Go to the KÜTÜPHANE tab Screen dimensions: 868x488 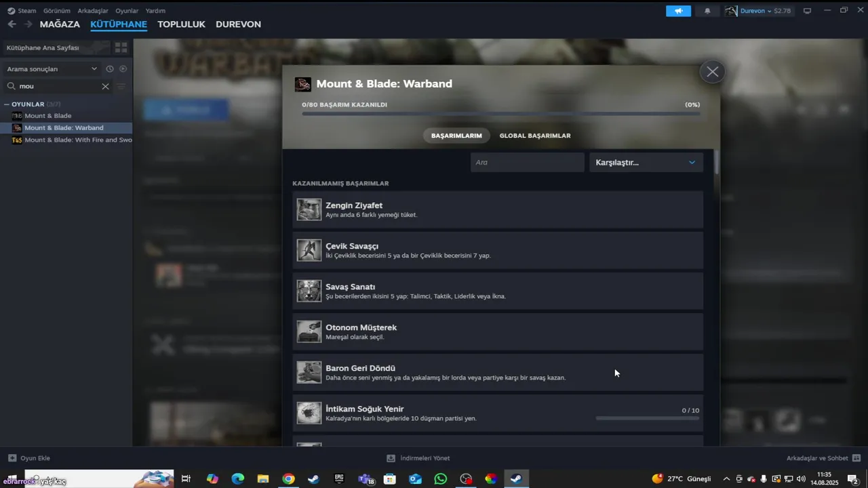click(x=119, y=24)
